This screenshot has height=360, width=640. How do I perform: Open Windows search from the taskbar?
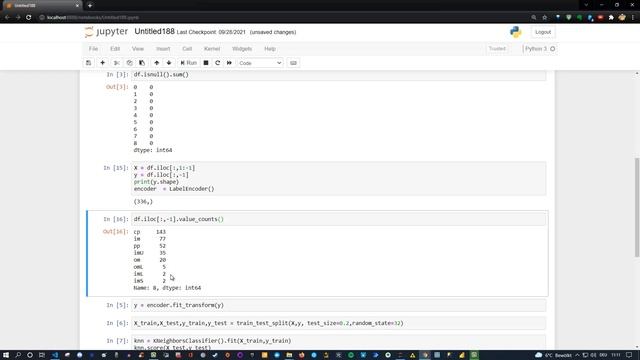[18, 355]
